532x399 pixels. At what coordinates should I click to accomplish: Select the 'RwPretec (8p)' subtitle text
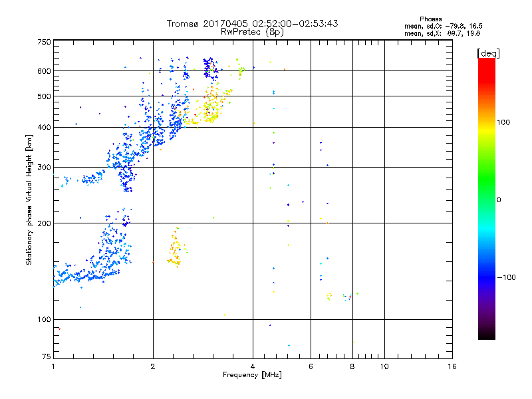coord(252,32)
